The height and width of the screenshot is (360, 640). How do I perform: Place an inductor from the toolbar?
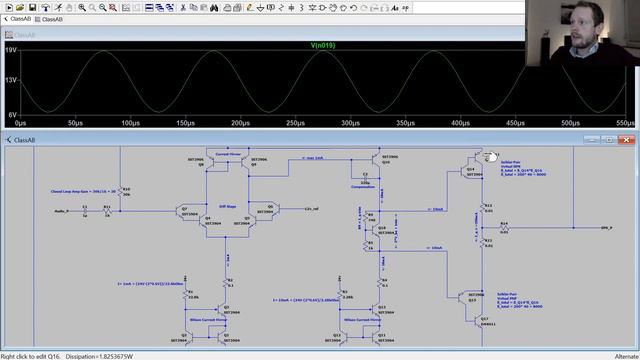[x=302, y=7]
